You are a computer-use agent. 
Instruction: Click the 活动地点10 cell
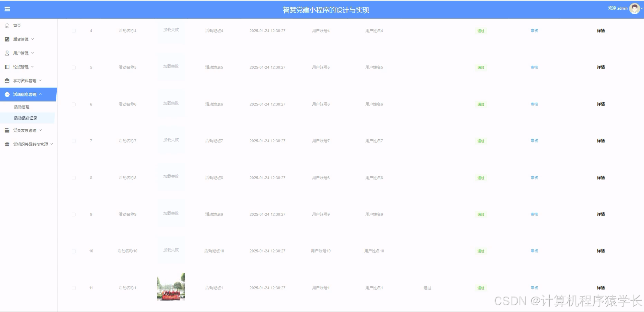pos(214,251)
